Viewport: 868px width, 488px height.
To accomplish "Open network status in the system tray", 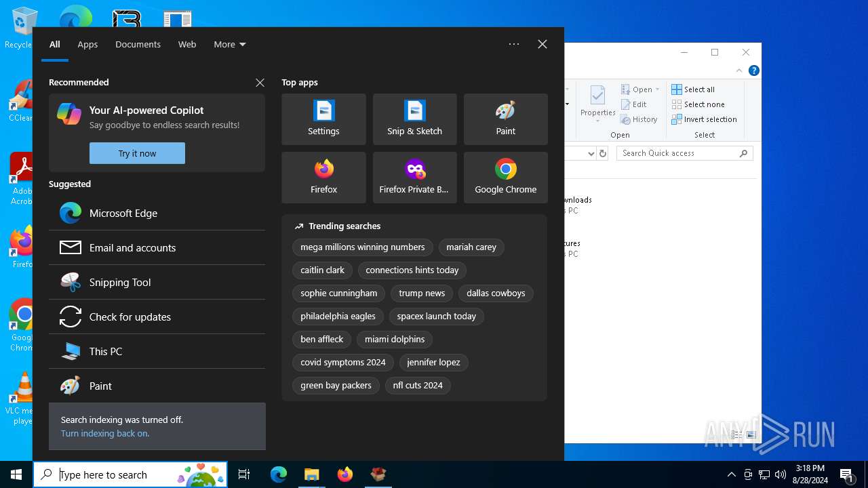I will [764, 474].
